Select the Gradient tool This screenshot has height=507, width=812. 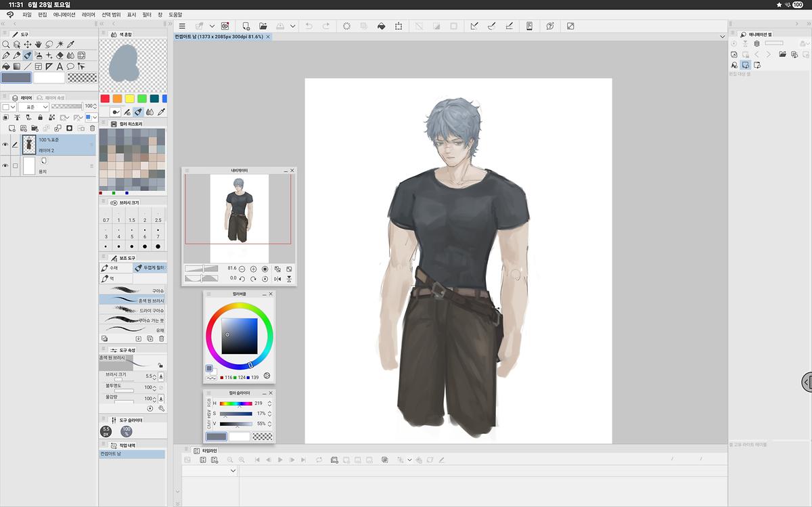tap(17, 66)
